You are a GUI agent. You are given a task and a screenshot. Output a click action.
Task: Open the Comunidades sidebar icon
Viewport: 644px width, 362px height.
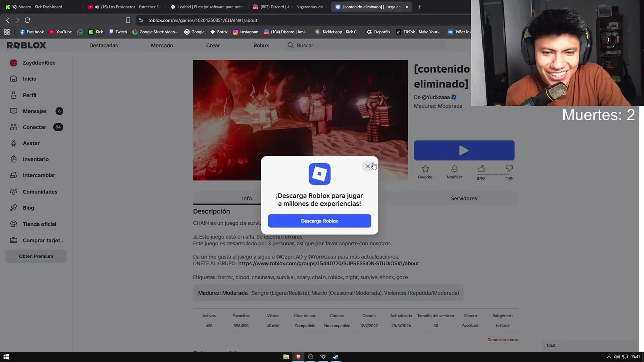pyautogui.click(x=14, y=192)
